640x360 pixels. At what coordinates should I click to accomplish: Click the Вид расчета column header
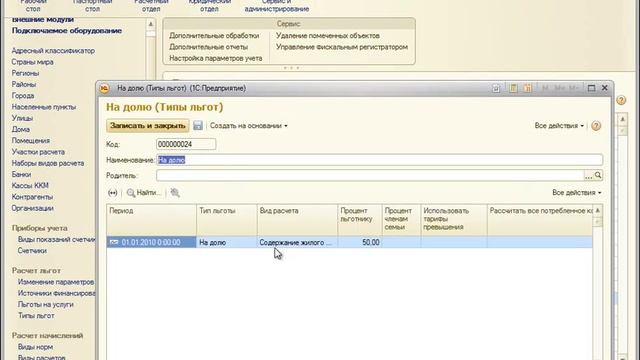point(298,220)
